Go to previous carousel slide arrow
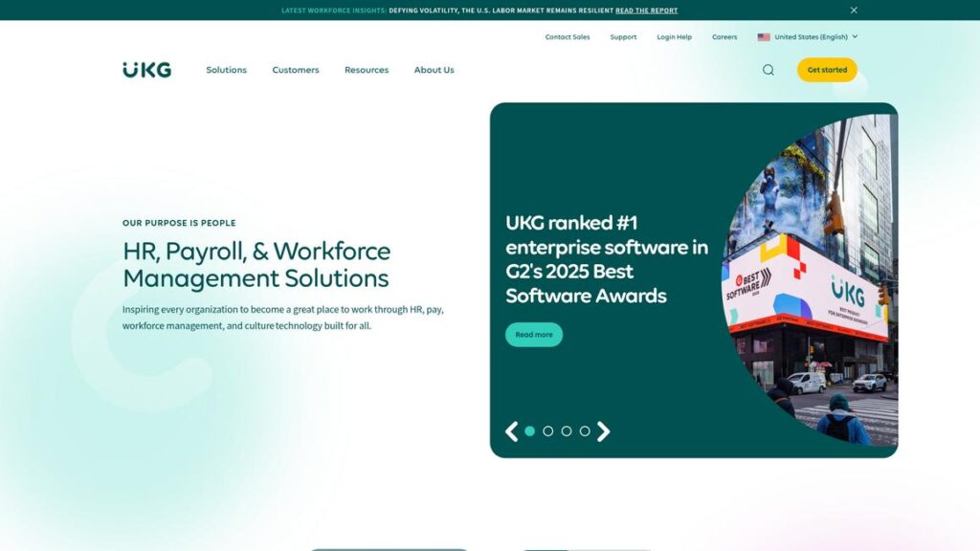The height and width of the screenshot is (551, 980). 511,431
